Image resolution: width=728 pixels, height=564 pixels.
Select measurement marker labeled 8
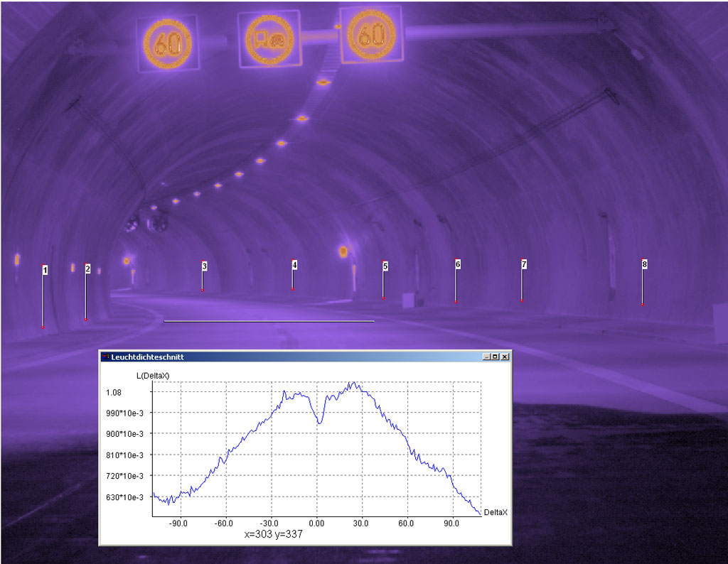pyautogui.click(x=644, y=264)
